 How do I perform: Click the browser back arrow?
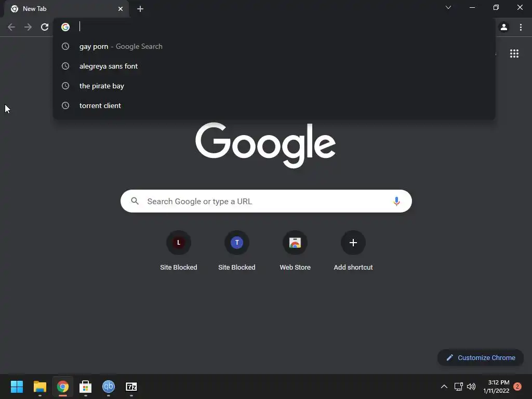coord(11,27)
